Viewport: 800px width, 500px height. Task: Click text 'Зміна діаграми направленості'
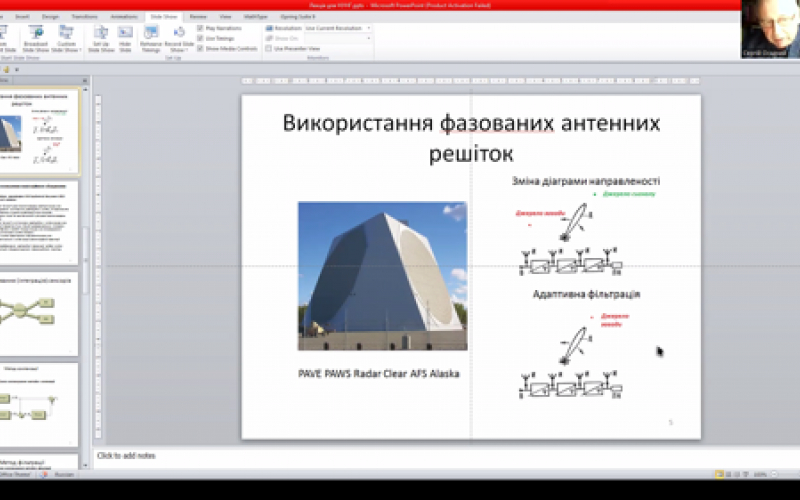click(586, 181)
